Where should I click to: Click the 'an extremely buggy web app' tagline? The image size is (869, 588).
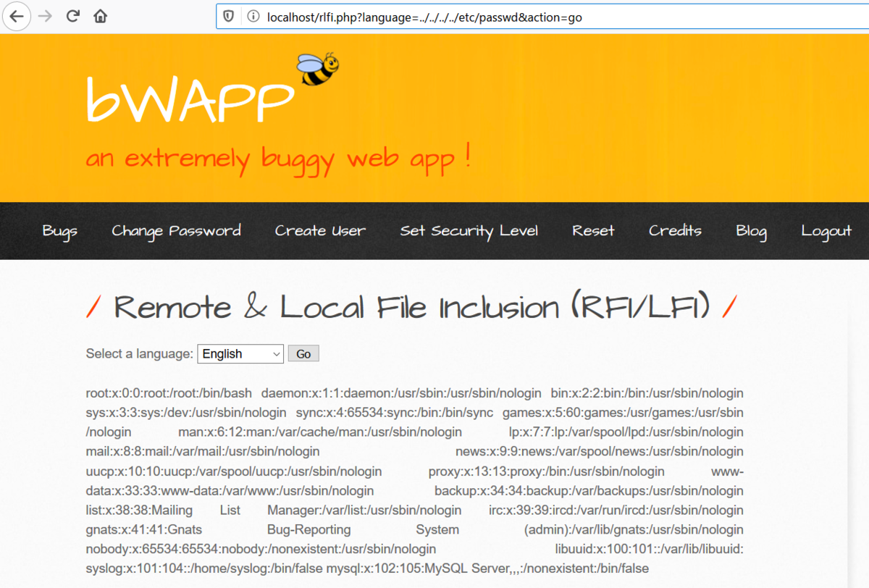click(x=278, y=158)
